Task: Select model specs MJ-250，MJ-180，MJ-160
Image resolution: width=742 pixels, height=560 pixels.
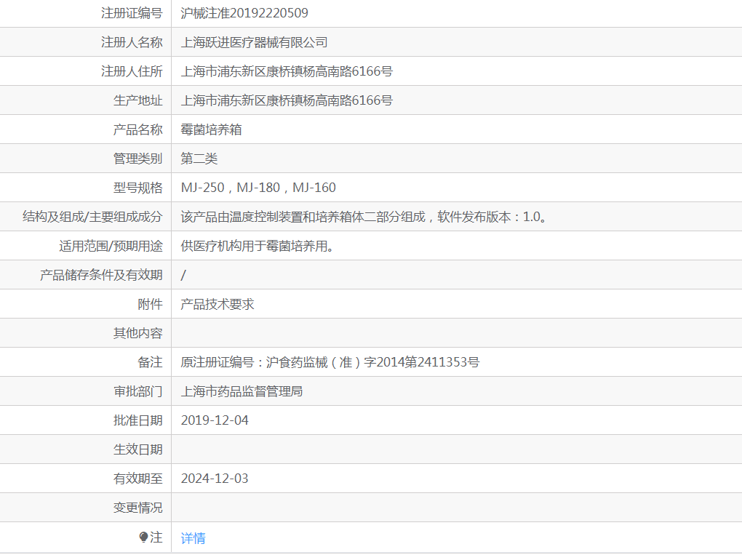Action: point(258,188)
